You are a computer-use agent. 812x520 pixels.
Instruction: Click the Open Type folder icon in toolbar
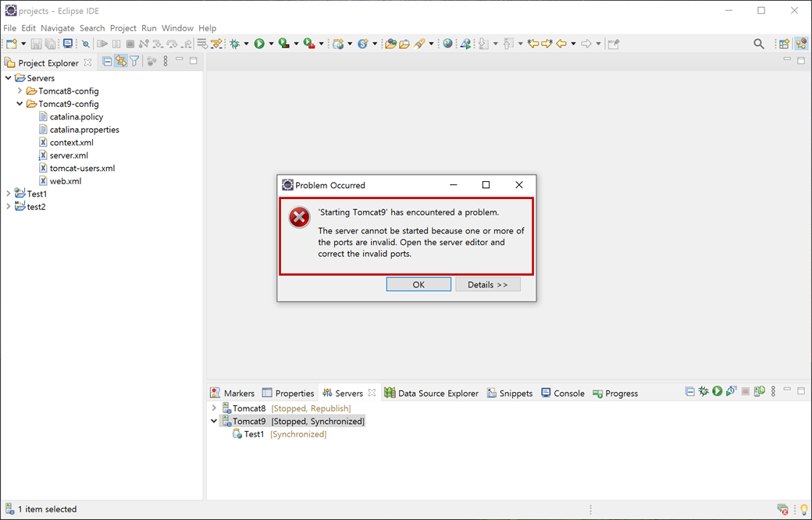click(390, 44)
